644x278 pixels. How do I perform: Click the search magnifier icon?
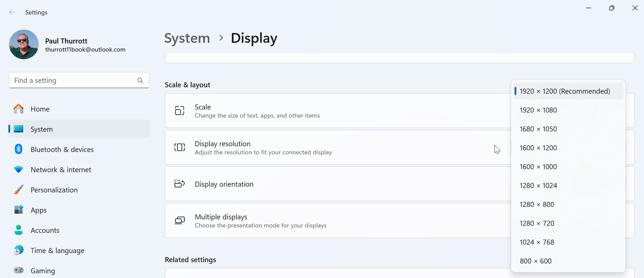coord(140,81)
